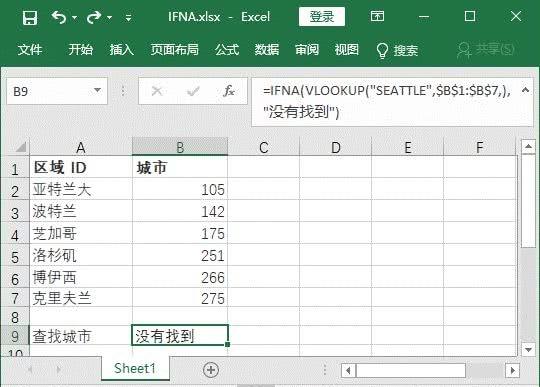540x387 pixels.
Task: Click inside the formula bar text
Action: (386, 102)
